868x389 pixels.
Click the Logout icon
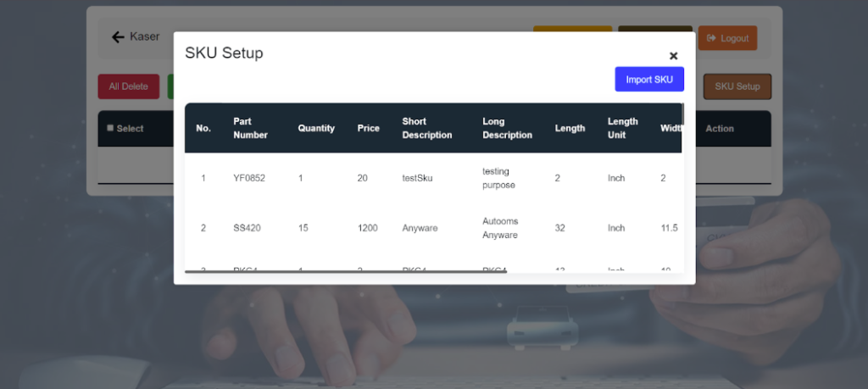pos(712,37)
